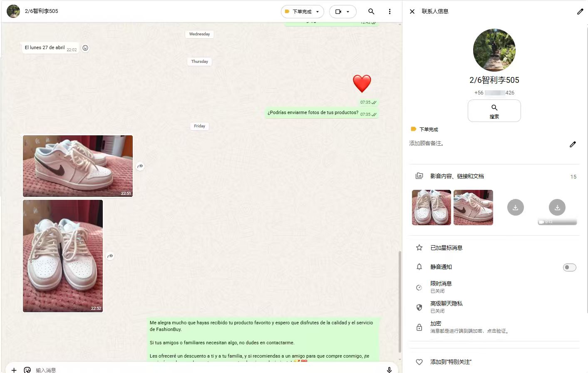Forward the side-view shoe photo
This screenshot has width=588, height=373.
pos(140,166)
